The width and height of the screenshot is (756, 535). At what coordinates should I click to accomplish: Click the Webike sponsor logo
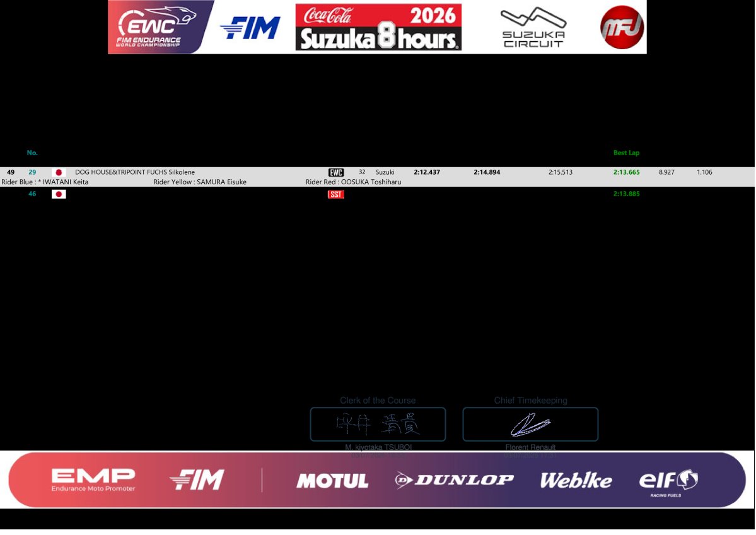tap(576, 481)
